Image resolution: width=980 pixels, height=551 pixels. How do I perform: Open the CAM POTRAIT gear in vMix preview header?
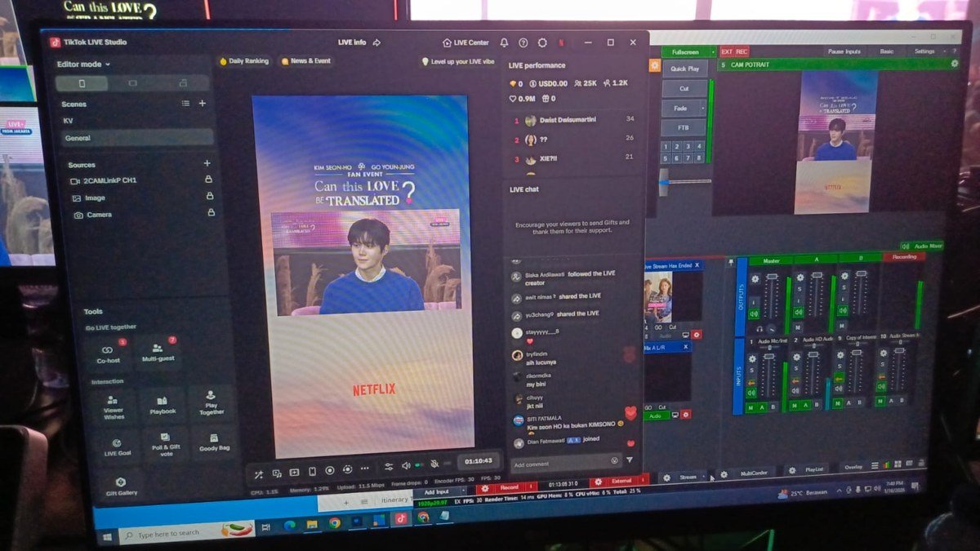(x=955, y=64)
